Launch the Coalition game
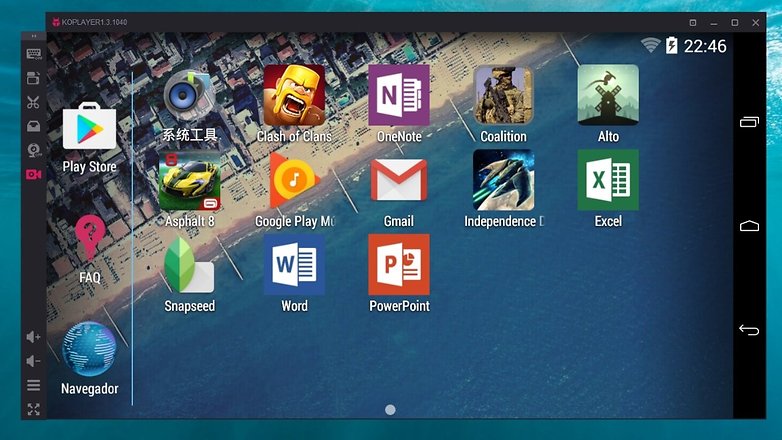Viewport: 782px width, 440px height. [x=503, y=95]
